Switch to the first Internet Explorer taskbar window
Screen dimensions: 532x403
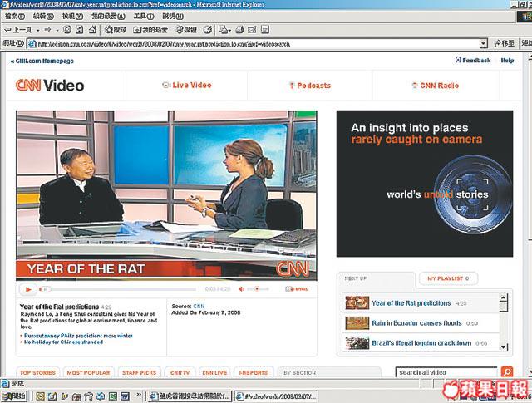coord(190,396)
